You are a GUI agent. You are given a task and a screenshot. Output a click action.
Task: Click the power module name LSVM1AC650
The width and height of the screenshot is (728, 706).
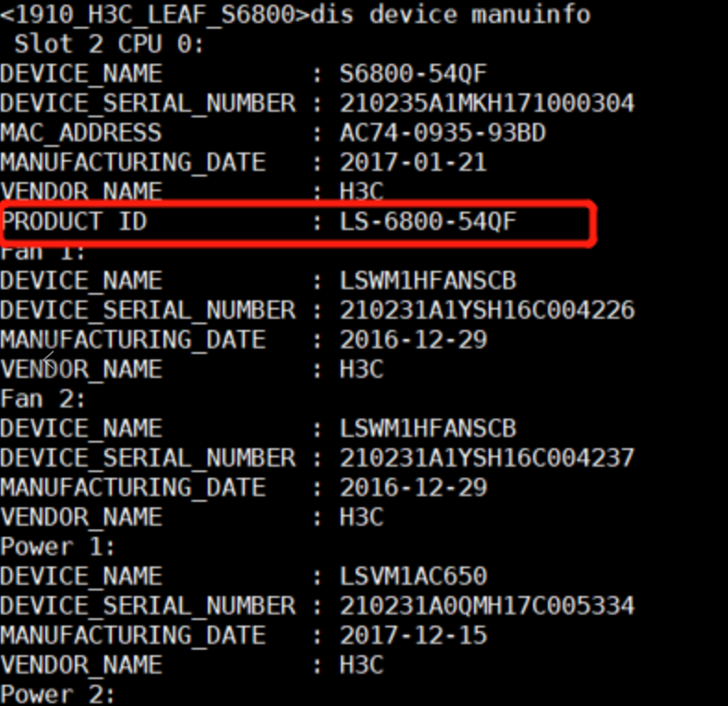click(413, 577)
